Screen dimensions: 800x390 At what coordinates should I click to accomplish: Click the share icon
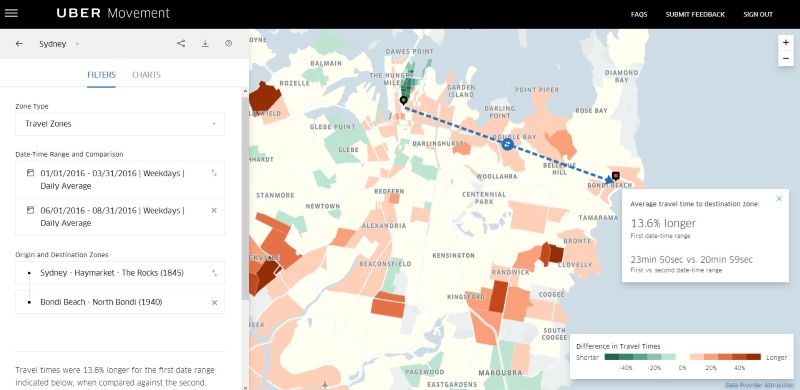181,44
